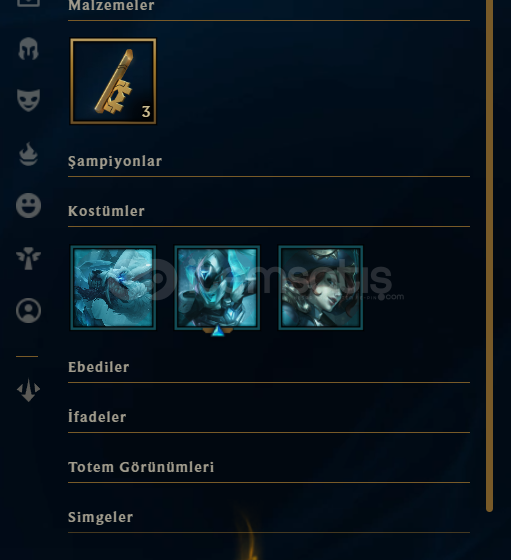Select the armored blue knight skin shard
Screen dimensions: 511x560
pyautogui.click(x=217, y=288)
